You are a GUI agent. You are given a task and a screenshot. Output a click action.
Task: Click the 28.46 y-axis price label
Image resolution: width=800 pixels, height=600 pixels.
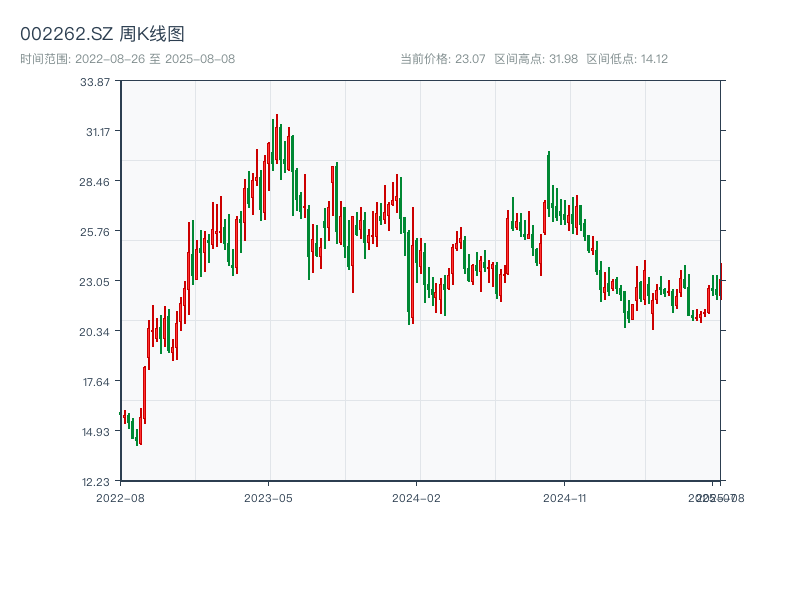coord(95,182)
